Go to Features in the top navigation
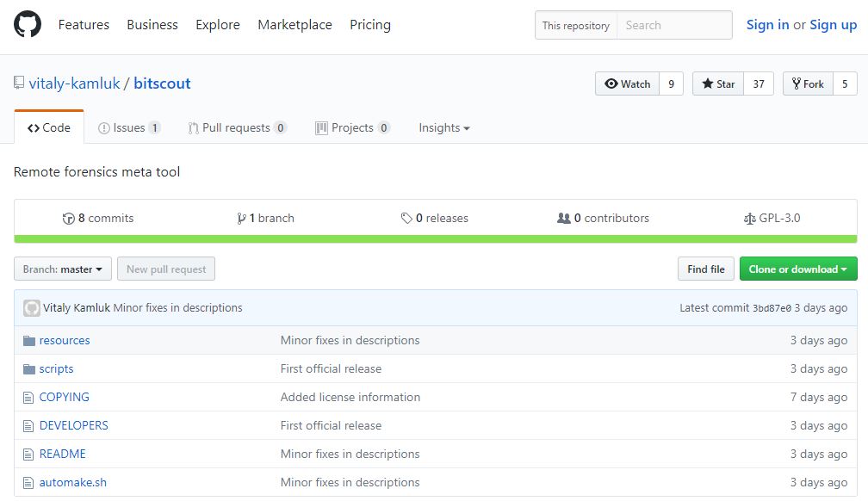 (84, 25)
